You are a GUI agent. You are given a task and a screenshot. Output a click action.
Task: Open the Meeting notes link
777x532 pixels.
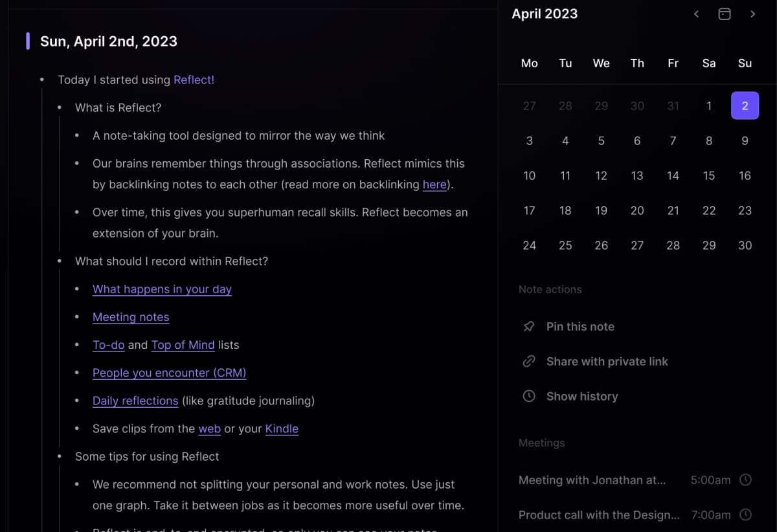(x=131, y=317)
